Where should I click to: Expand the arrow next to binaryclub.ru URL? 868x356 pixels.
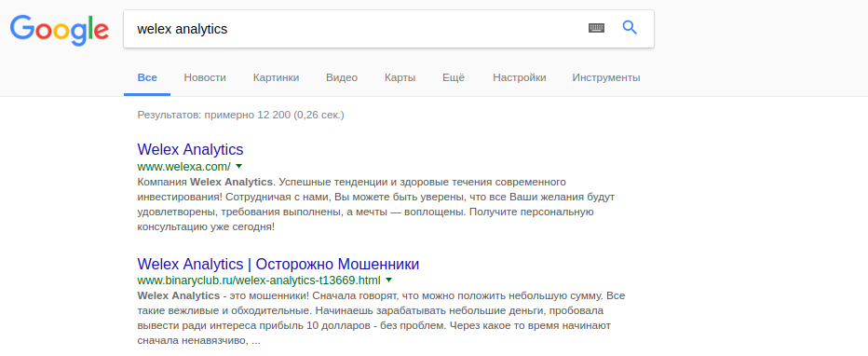point(388,281)
